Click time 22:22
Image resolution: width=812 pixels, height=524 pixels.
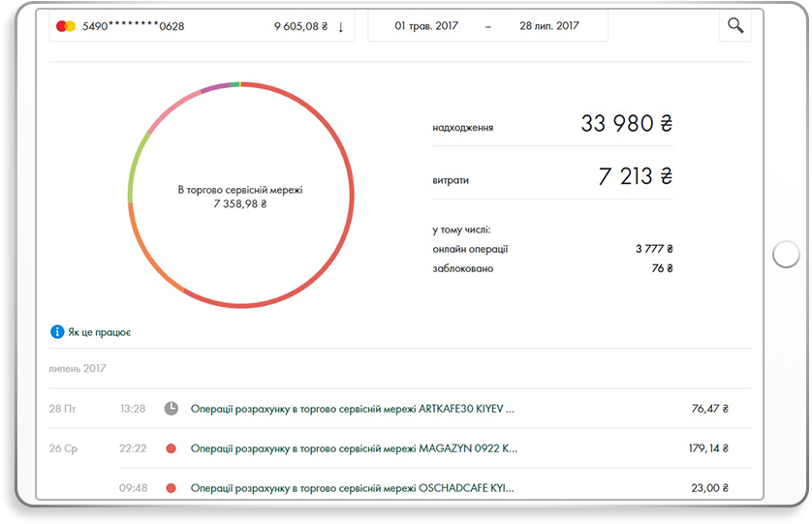coord(133,448)
